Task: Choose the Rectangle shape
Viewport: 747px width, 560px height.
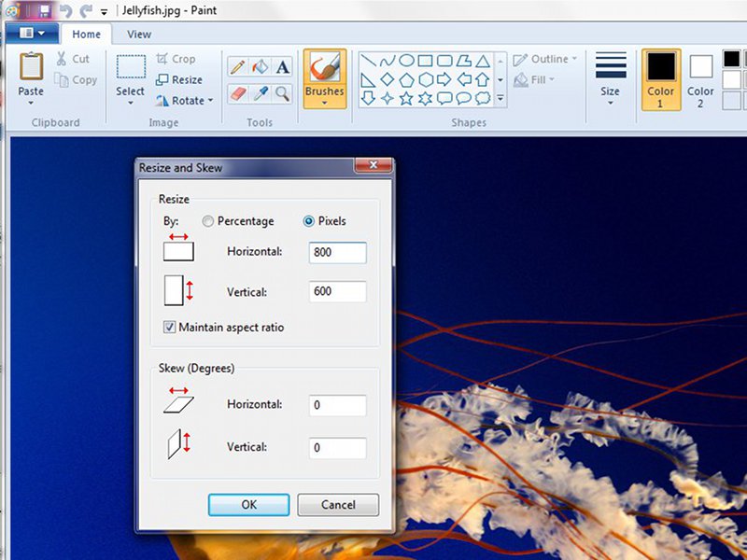Action: (x=426, y=61)
